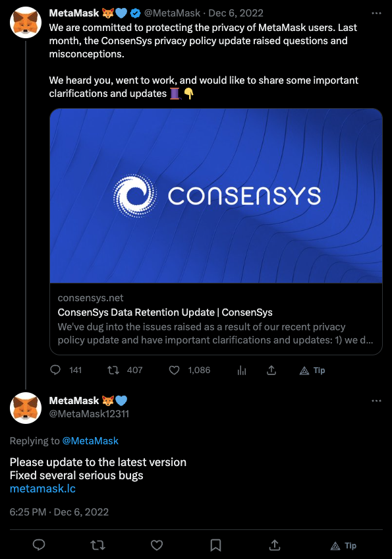Open the more options menu on the first tweet
This screenshot has height=559, width=392.
click(376, 13)
